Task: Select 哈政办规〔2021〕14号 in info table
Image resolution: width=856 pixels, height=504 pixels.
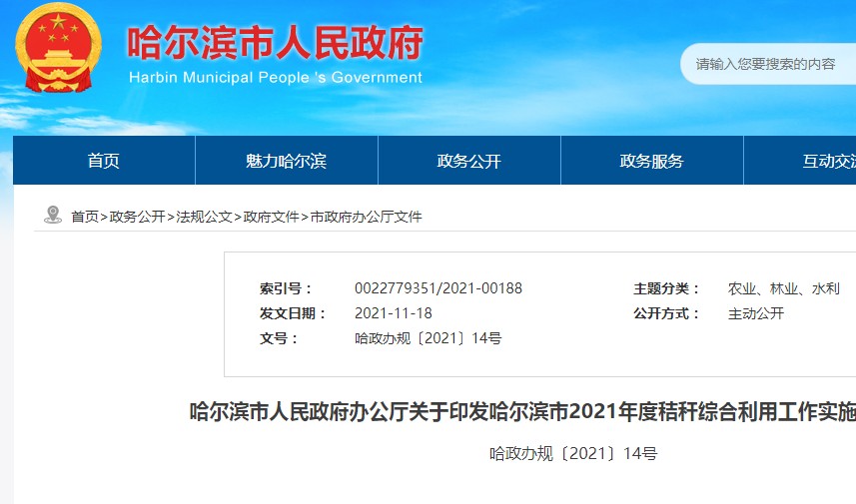Action: coord(428,338)
